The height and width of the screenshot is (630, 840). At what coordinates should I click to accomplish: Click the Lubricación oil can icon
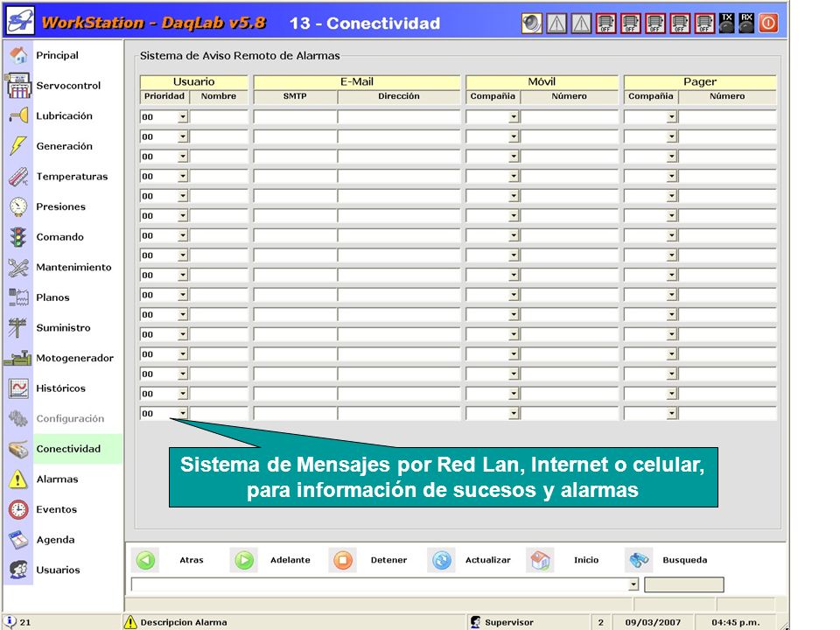tap(18, 115)
